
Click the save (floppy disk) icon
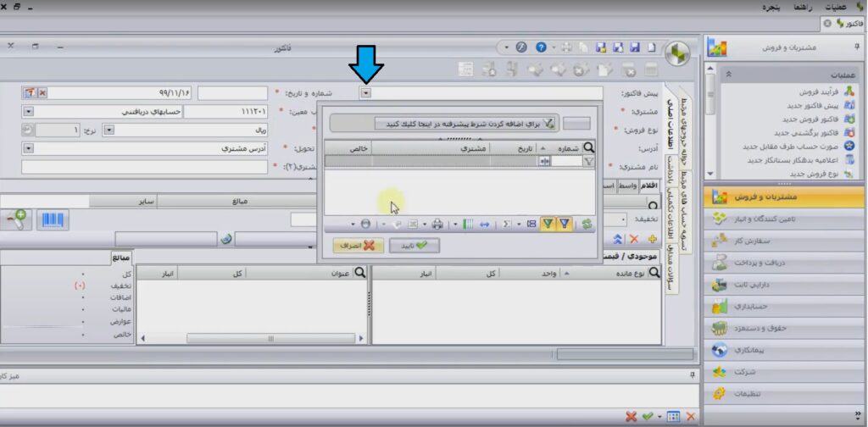[x=634, y=47]
